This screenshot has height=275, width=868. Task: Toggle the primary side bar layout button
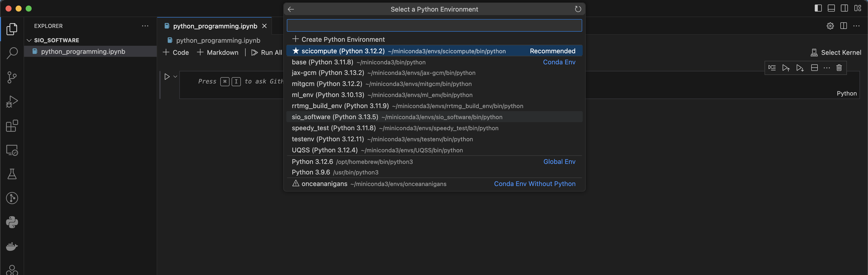[818, 9]
